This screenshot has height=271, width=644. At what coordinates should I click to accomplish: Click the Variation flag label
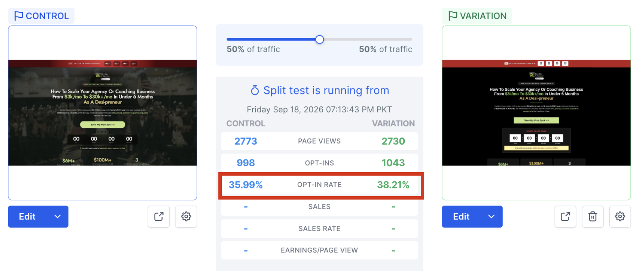pos(477,16)
